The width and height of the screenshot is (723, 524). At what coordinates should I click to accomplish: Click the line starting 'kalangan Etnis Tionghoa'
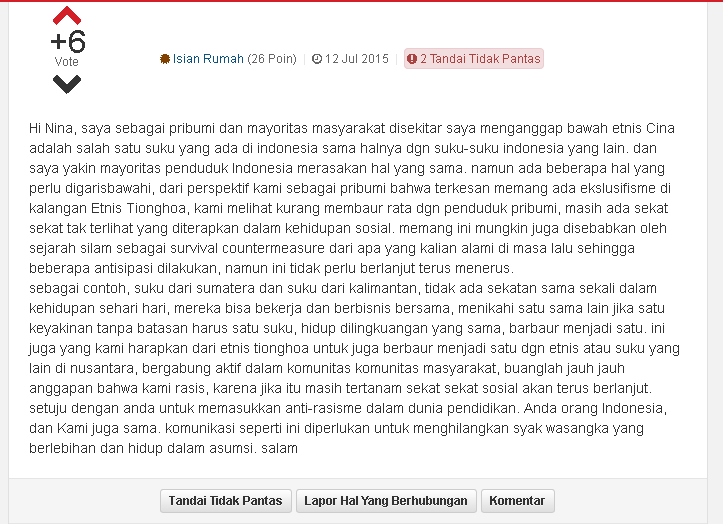349,208
